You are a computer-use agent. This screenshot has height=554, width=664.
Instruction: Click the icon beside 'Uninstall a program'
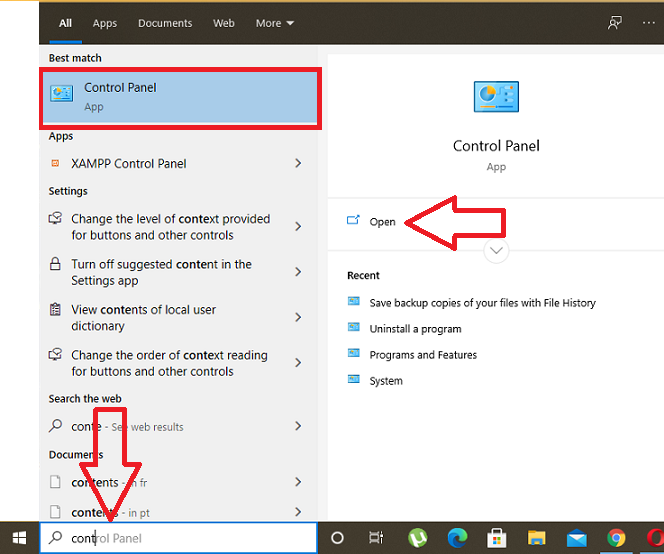354,327
